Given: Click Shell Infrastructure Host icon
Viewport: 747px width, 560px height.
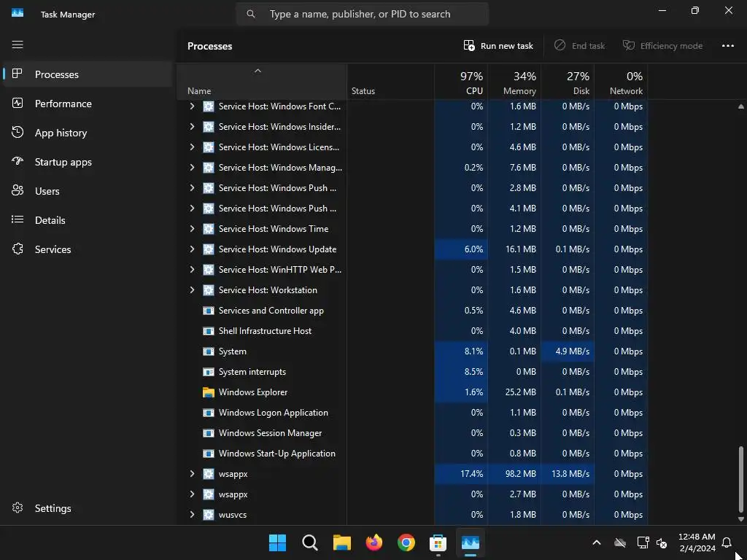Looking at the screenshot, I should [208, 331].
